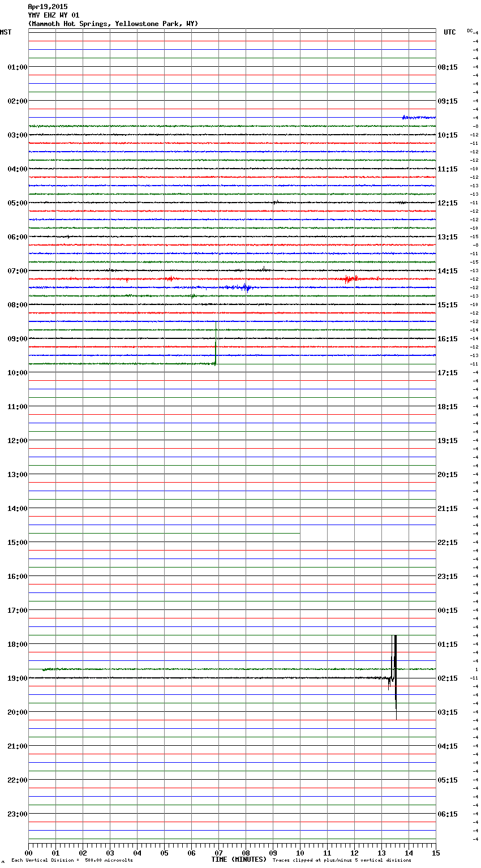Image resolution: width=481 pixels, height=868 pixels.
Task: Click the blue event near minute 8 at 07:30
Action: [x=244, y=287]
